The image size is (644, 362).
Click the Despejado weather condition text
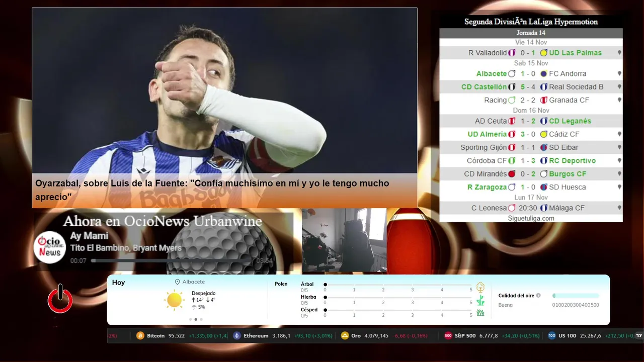(x=203, y=293)
